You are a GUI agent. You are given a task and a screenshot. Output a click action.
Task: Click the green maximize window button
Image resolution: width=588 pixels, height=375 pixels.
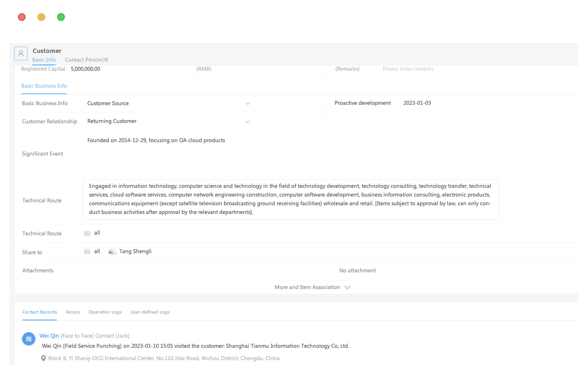coord(61,17)
